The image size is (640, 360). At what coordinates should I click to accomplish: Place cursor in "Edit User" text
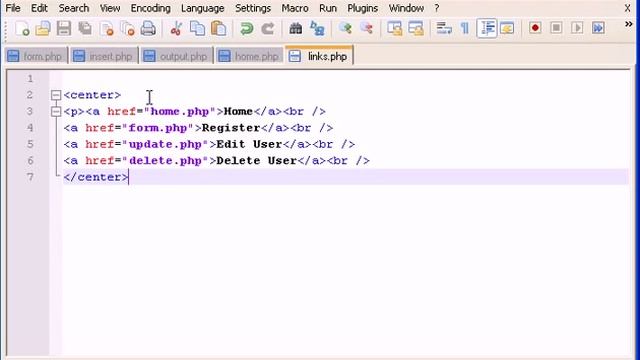pos(249,144)
